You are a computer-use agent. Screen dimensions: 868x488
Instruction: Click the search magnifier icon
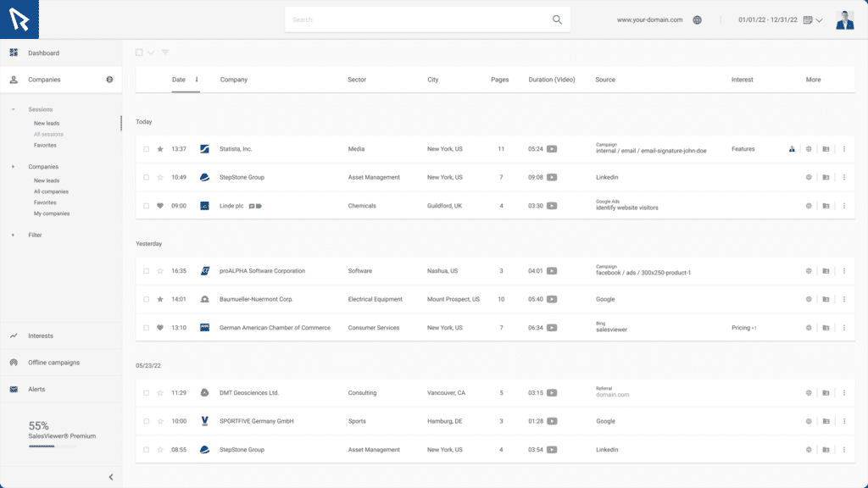click(x=557, y=19)
